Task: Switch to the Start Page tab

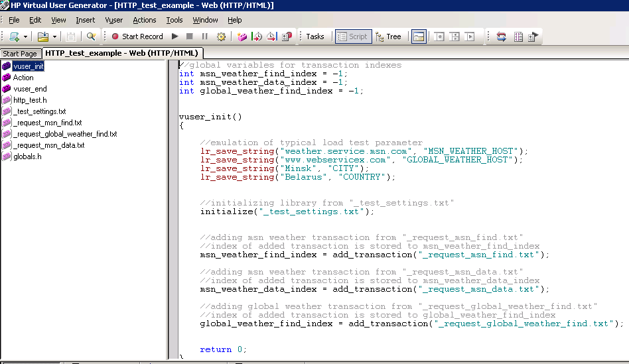Action: 20,53
